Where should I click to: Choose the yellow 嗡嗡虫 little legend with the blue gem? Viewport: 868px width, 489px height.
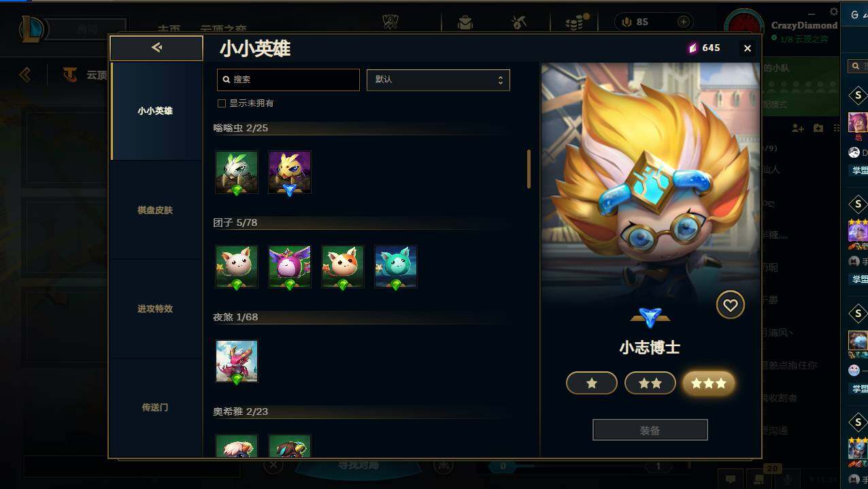tap(290, 172)
